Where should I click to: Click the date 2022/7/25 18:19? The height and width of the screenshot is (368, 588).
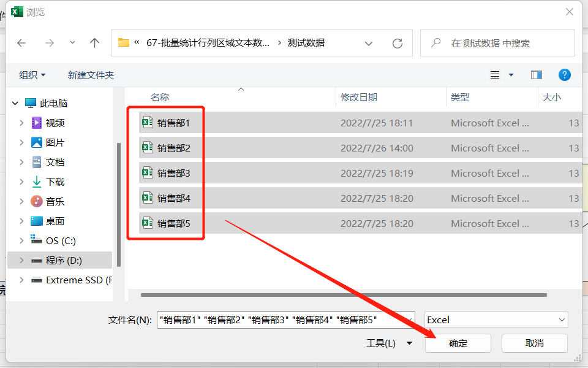(x=377, y=173)
